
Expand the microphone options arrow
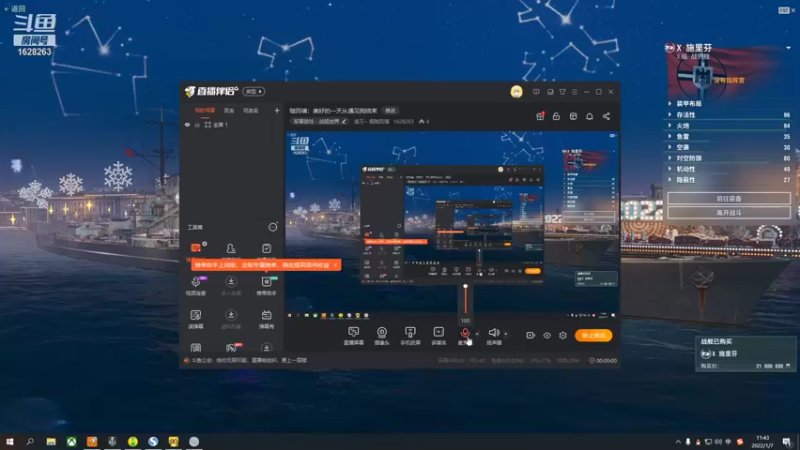[478, 334]
